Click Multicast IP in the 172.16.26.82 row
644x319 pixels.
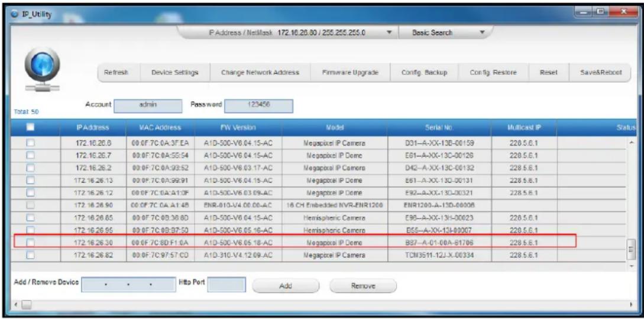(524, 255)
